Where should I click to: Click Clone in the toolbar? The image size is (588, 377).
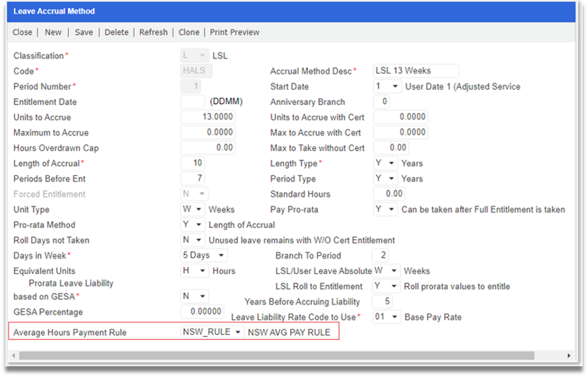point(189,32)
